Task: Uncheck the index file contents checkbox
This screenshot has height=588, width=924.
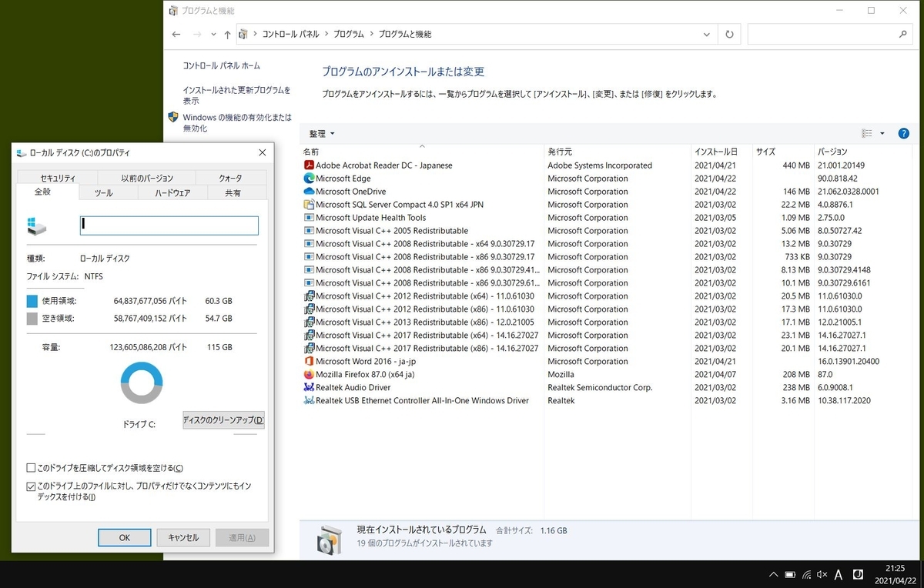Action: point(31,486)
